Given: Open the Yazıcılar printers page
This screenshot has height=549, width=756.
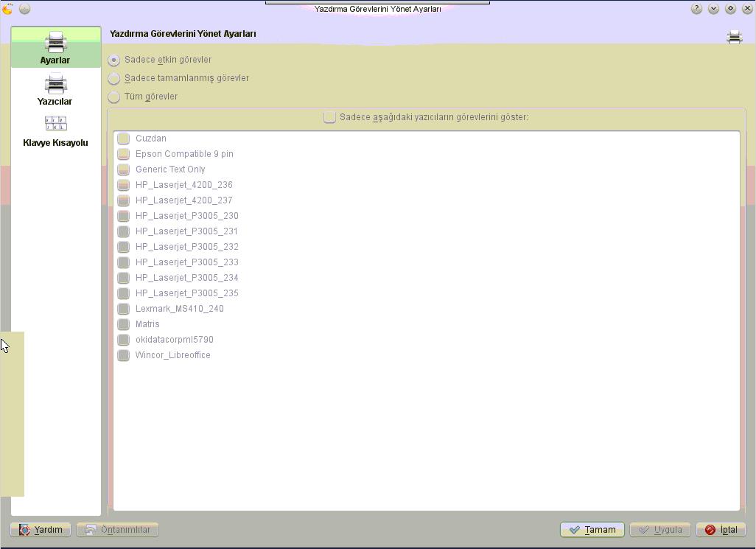Looking at the screenshot, I should [55, 88].
